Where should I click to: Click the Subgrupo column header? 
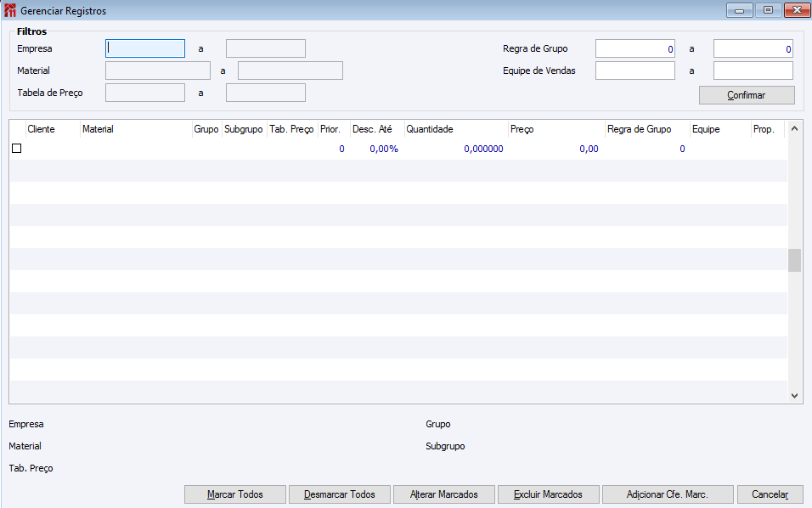point(245,129)
